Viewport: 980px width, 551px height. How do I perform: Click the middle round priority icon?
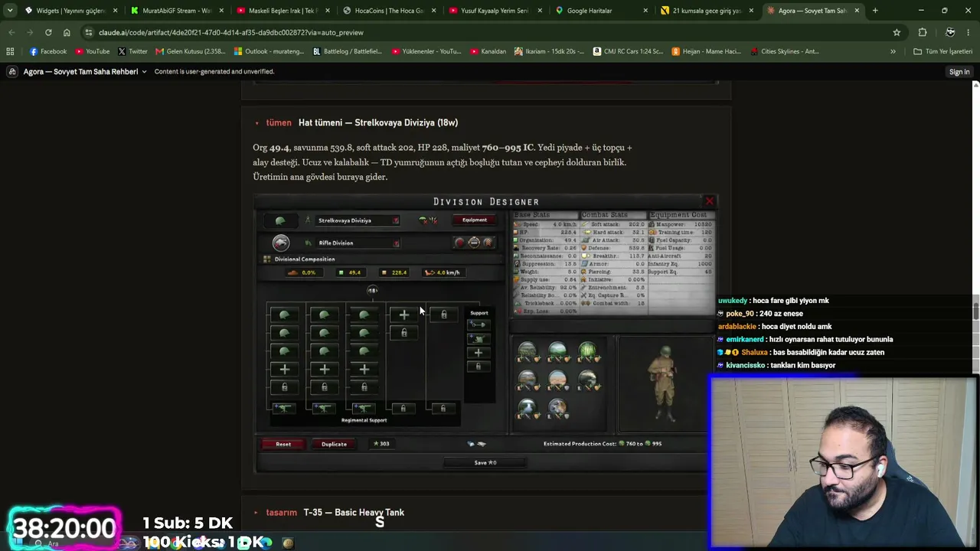pyautogui.click(x=474, y=243)
